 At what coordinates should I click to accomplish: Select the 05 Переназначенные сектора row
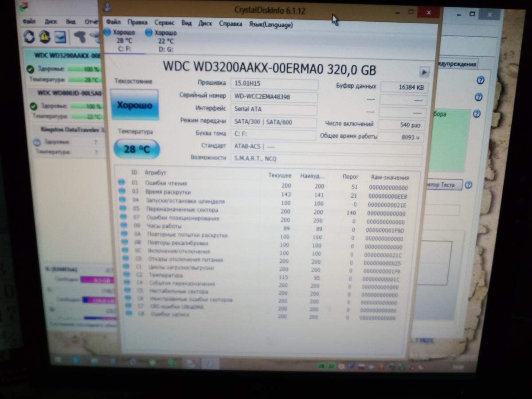point(262,211)
